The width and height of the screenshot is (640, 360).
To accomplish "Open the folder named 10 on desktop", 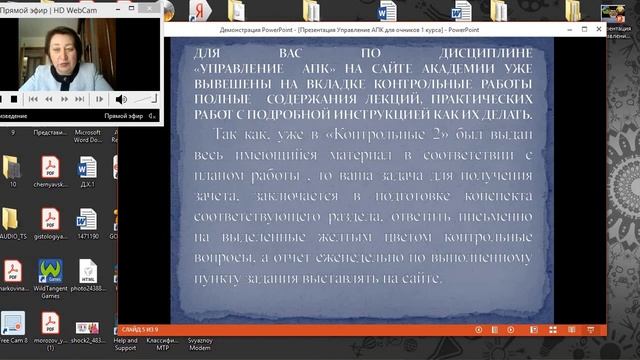I will point(12,171).
